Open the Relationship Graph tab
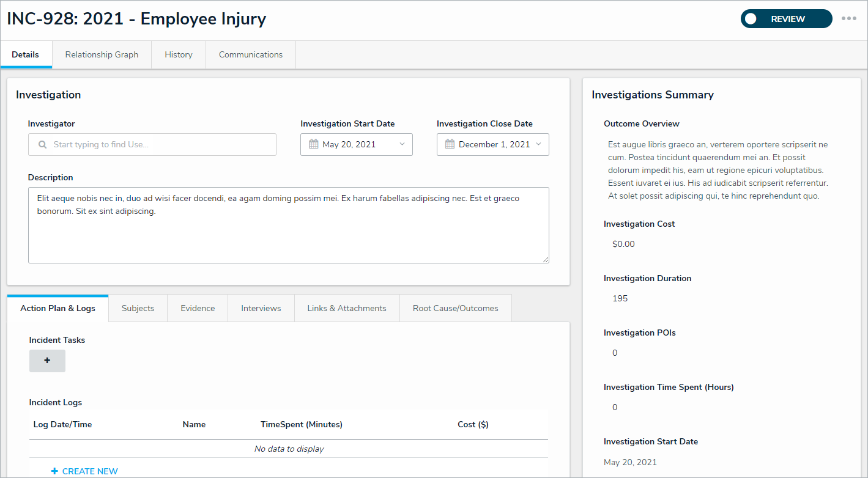This screenshot has width=868, height=478. (102, 55)
